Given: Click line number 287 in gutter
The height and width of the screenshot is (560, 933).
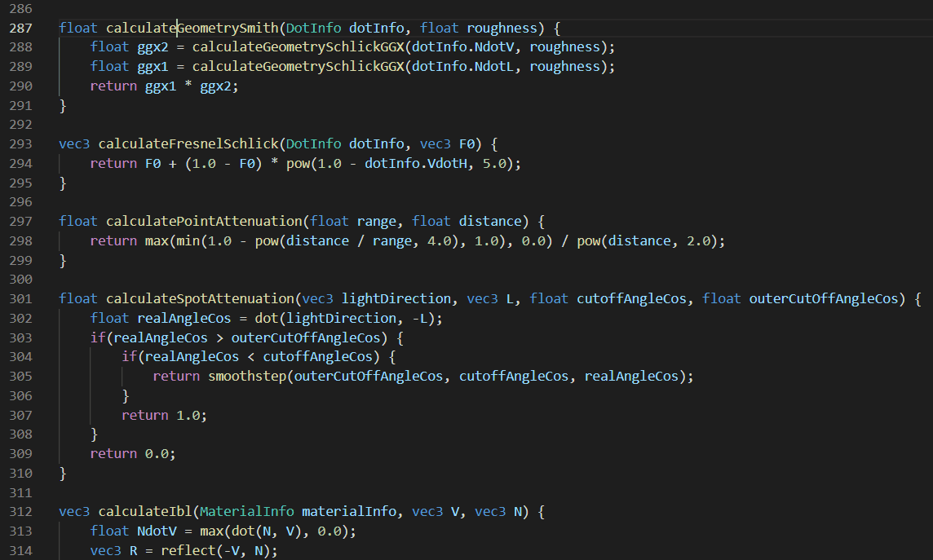Looking at the screenshot, I should pos(21,28).
